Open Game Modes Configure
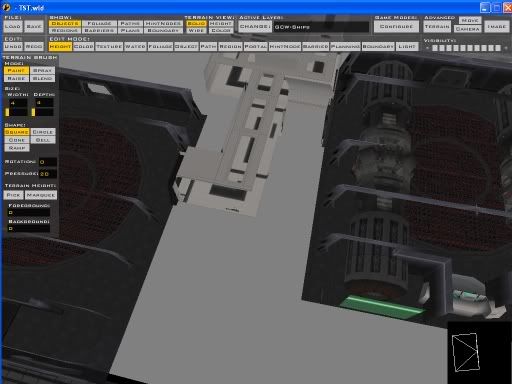 pyautogui.click(x=396, y=27)
